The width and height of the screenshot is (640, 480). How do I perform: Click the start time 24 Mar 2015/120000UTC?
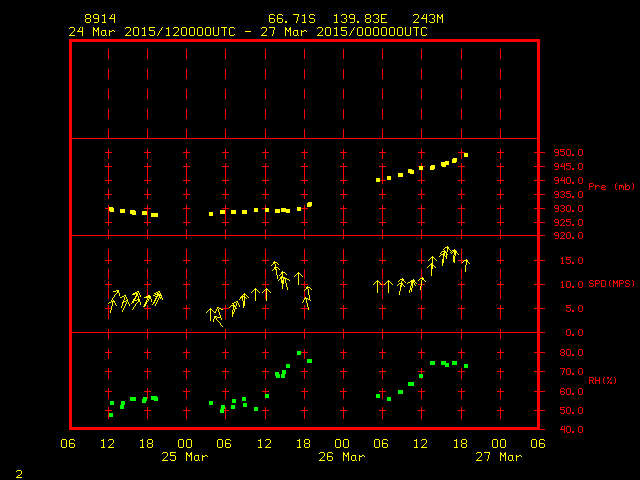[x=152, y=31]
